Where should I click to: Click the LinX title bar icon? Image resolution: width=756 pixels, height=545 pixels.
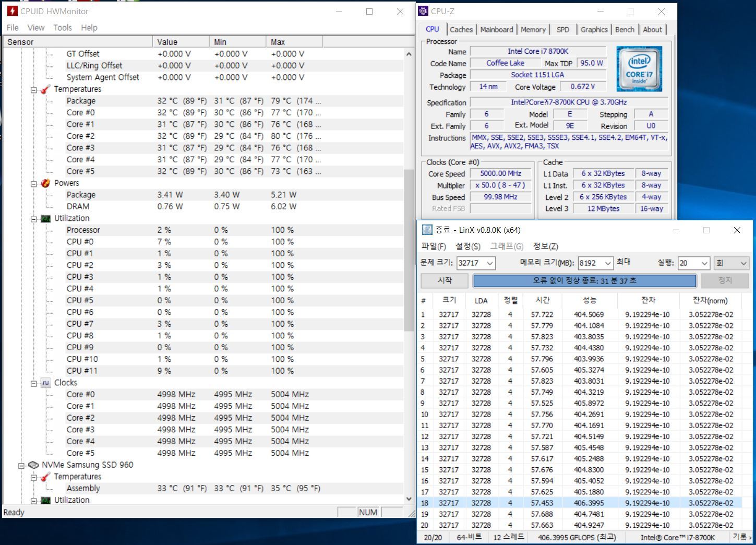click(x=427, y=230)
